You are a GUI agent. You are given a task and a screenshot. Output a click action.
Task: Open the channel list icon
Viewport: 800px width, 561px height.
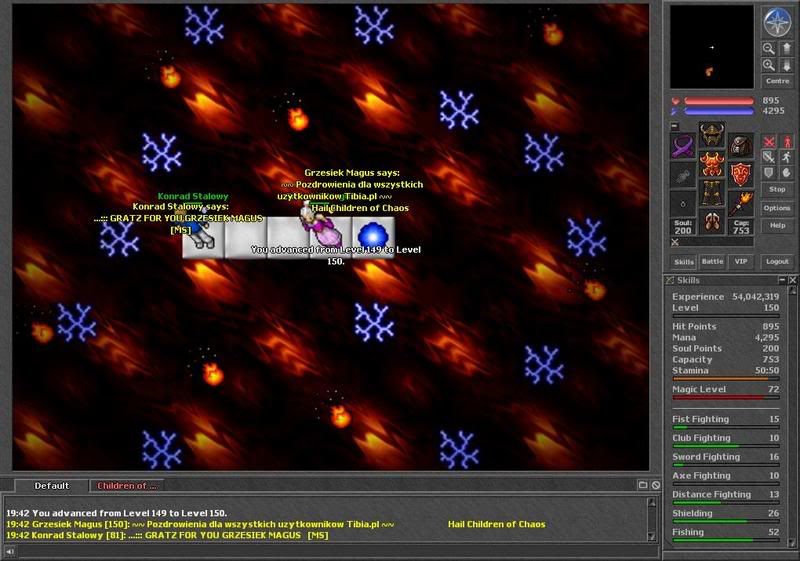pyautogui.click(x=643, y=485)
